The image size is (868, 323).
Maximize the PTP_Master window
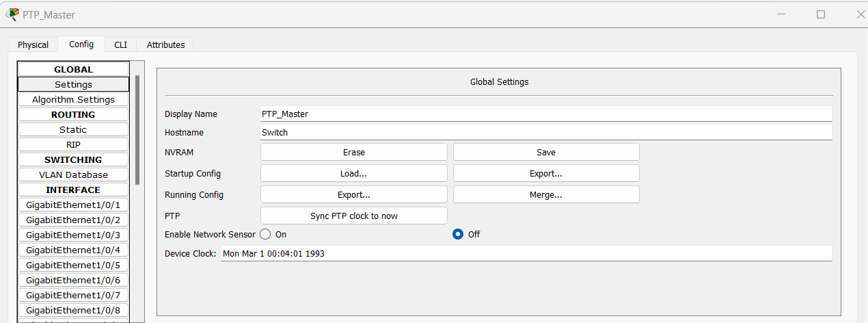coord(821,14)
